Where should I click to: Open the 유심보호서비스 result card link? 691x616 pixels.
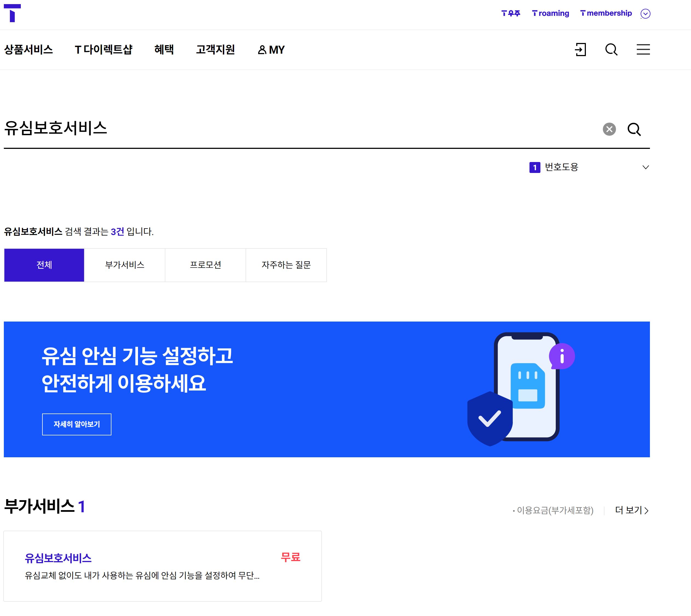tap(58, 558)
